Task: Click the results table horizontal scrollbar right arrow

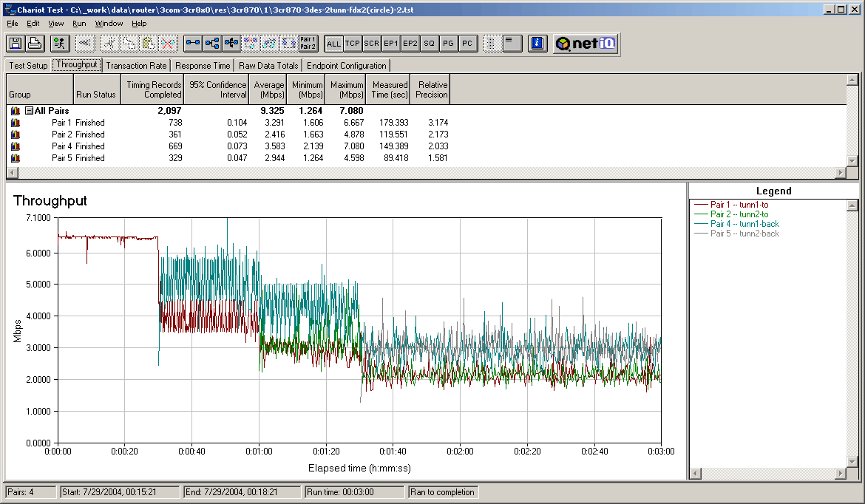Action: pos(840,172)
